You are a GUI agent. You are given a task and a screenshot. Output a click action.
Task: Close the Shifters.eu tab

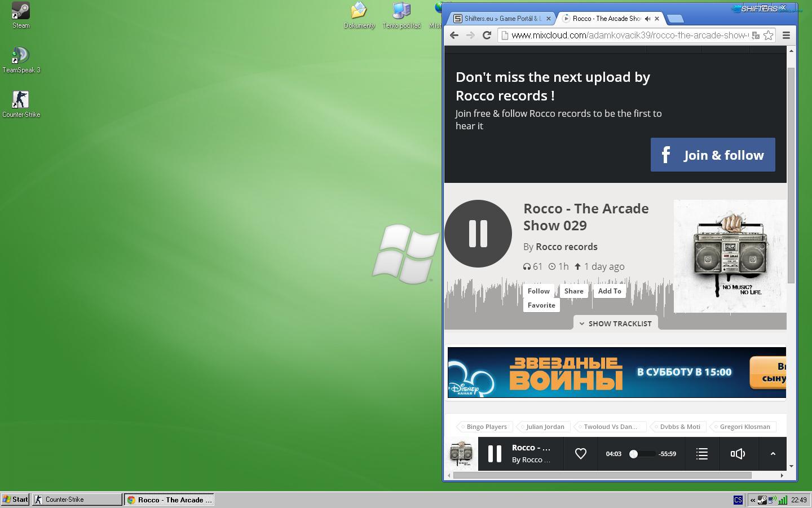point(548,19)
